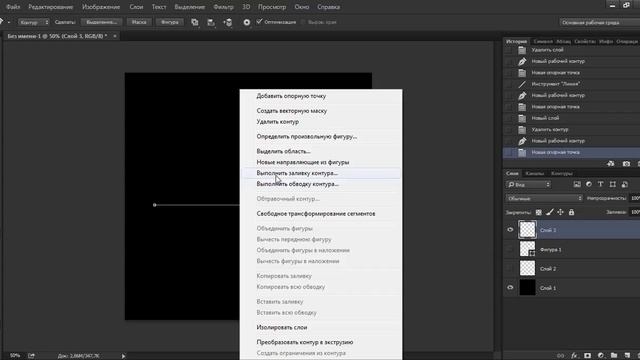Click the Маска button in options bar
Screen dimensions: 640x360
(139, 22)
